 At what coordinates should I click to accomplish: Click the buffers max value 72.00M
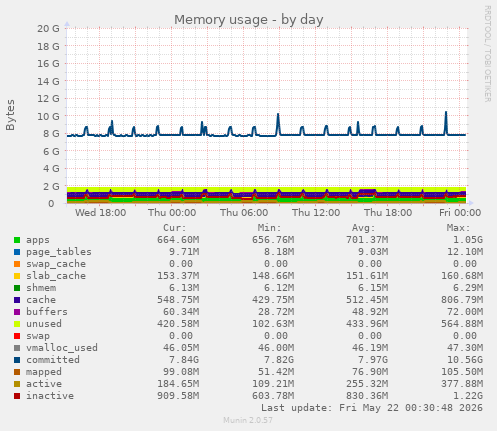(465, 312)
